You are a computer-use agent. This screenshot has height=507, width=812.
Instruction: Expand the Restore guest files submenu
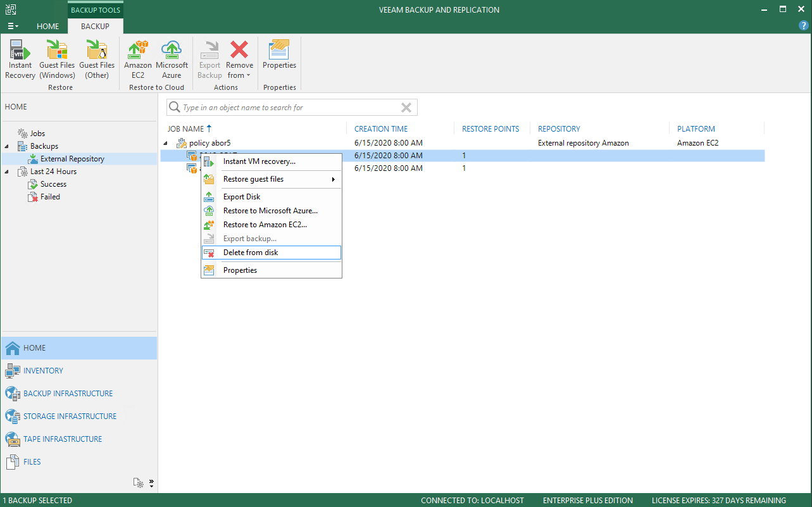point(272,179)
